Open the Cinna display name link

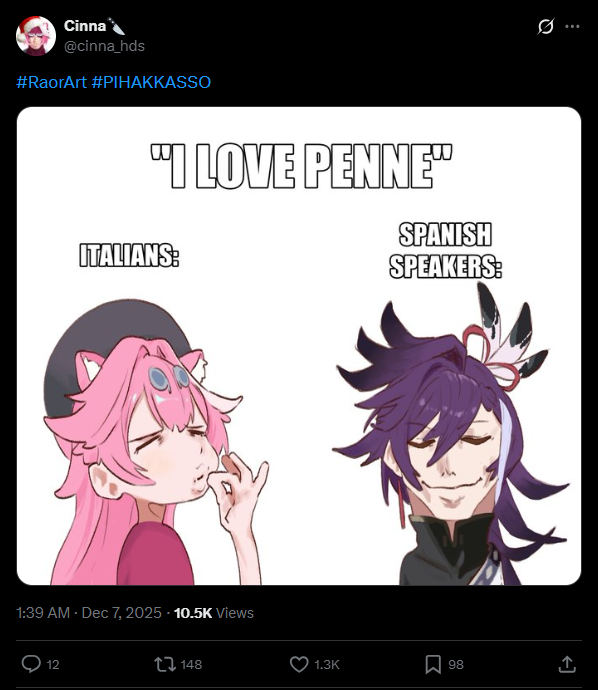click(85, 26)
